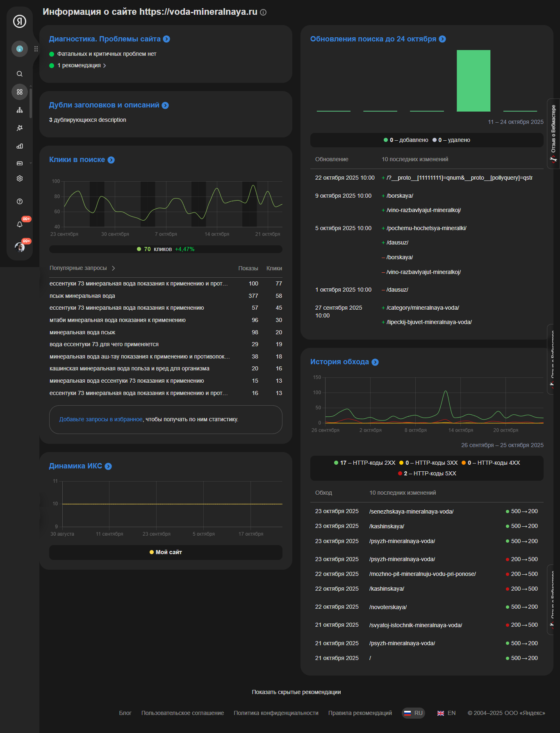Open the help question mark icon

19,201
